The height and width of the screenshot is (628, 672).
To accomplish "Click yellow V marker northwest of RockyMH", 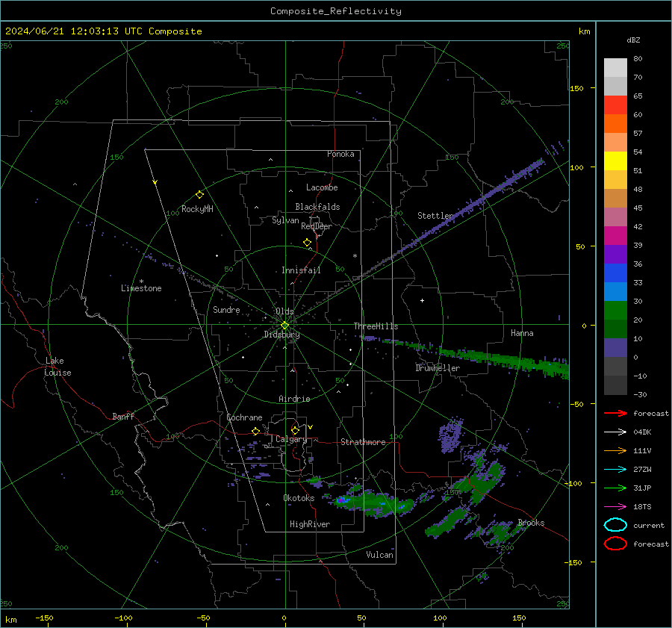I will coord(155,182).
